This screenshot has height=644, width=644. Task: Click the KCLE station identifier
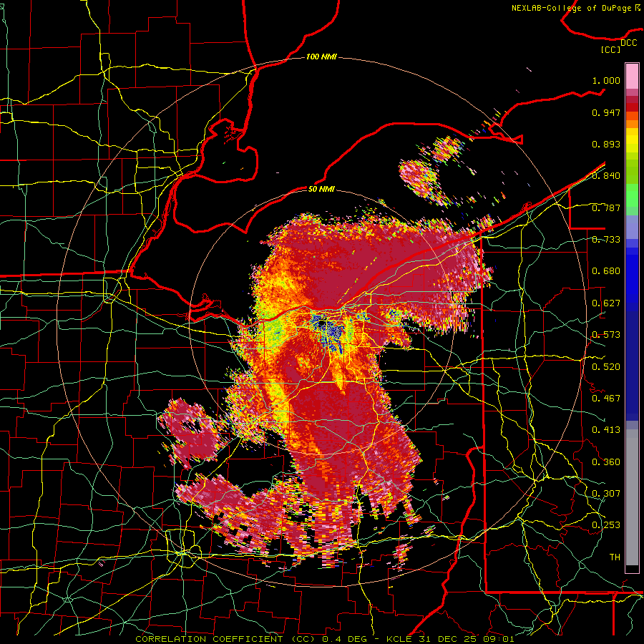(401, 639)
